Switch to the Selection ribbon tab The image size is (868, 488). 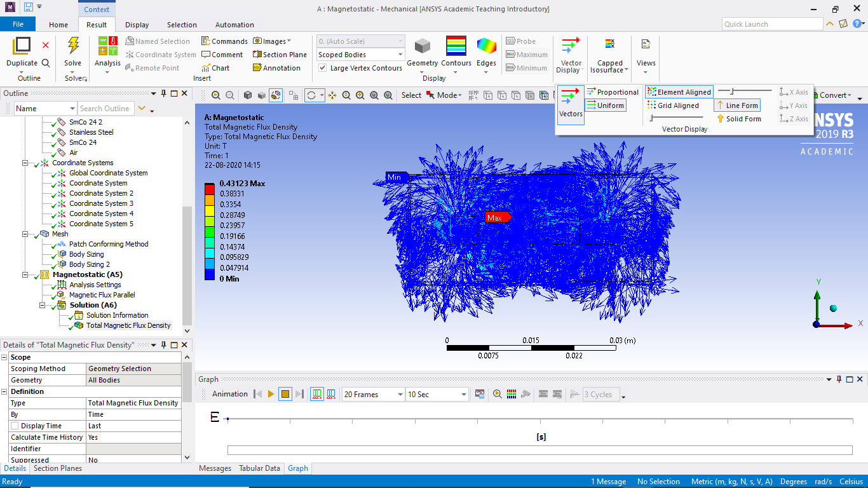click(x=182, y=25)
